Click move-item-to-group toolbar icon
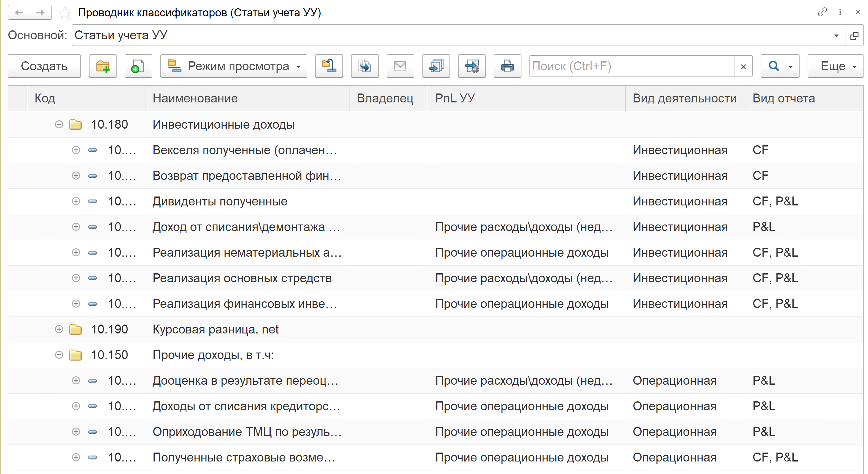Viewport: 868px width, 474px height. [329, 66]
